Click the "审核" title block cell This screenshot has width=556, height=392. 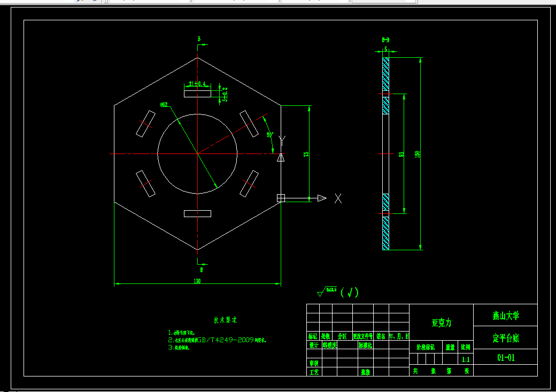point(314,363)
